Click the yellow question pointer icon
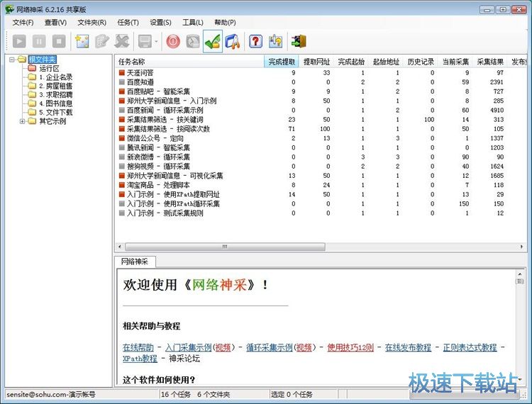The image size is (532, 404). (275, 41)
